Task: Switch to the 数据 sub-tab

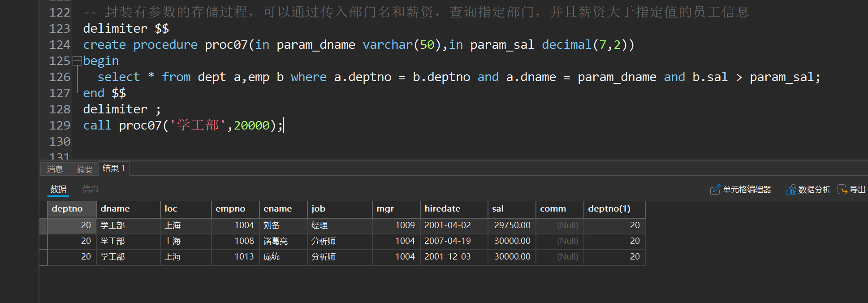Action: pos(58,189)
